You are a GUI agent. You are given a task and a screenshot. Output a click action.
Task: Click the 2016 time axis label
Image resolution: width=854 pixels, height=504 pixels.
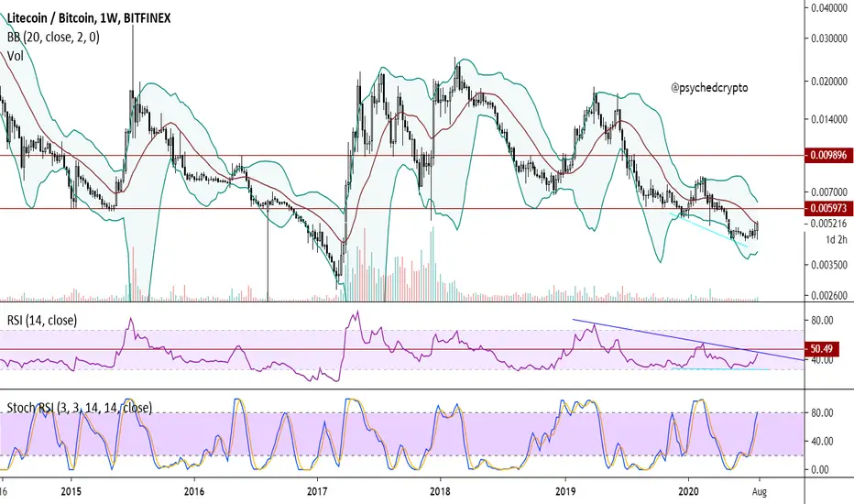194,491
